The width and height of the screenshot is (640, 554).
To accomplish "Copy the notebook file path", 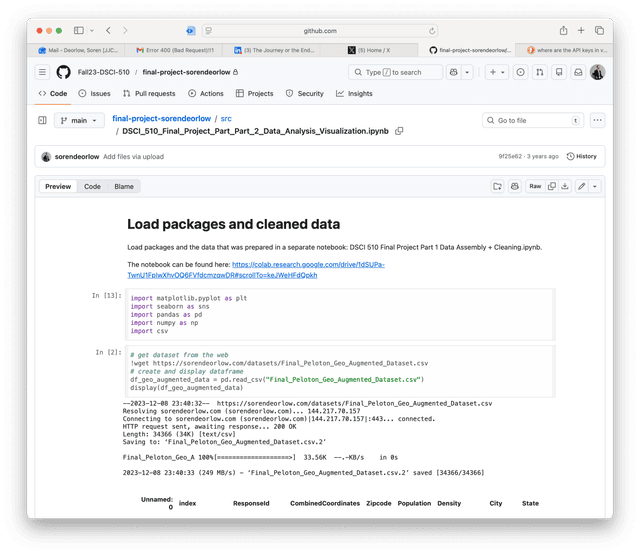I will click(x=399, y=131).
